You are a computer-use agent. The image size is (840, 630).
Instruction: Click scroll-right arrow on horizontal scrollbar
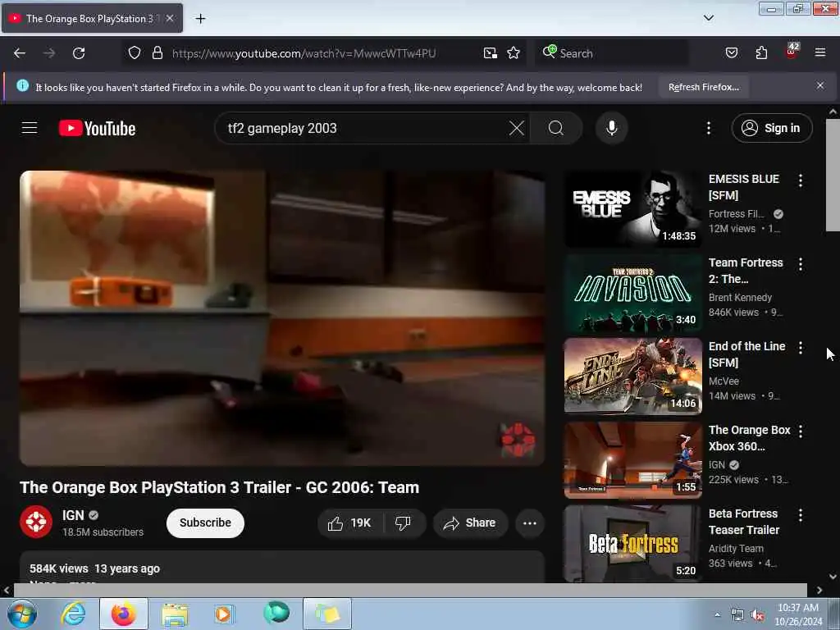[x=819, y=591]
